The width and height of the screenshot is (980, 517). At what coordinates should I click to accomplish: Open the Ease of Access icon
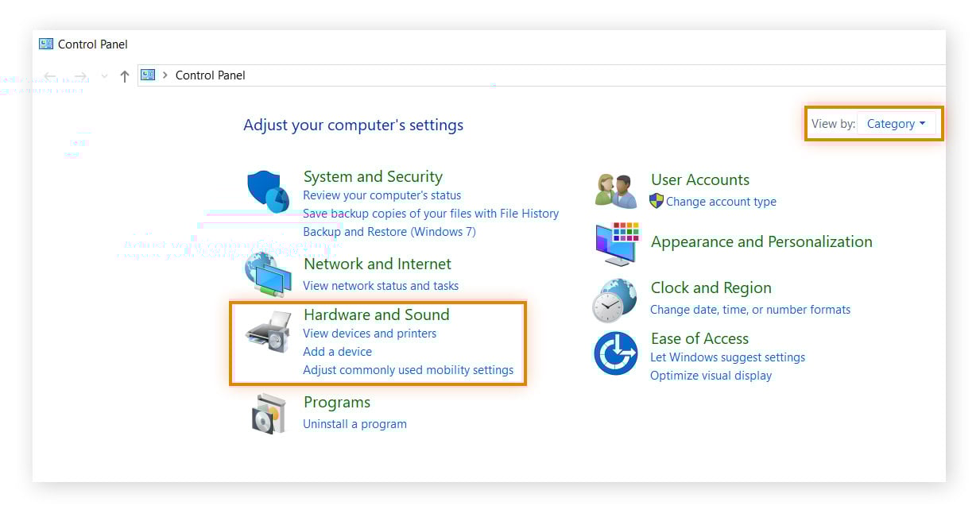615,353
